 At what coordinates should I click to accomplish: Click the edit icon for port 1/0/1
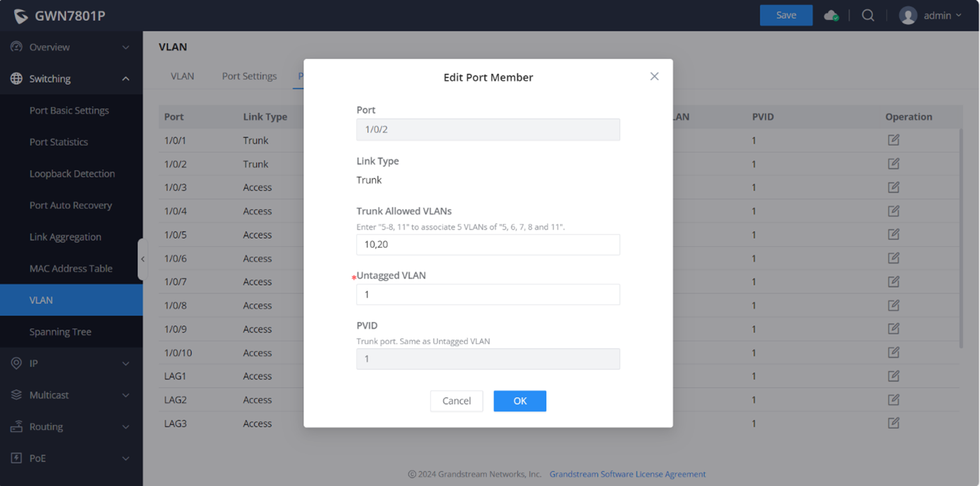click(893, 140)
